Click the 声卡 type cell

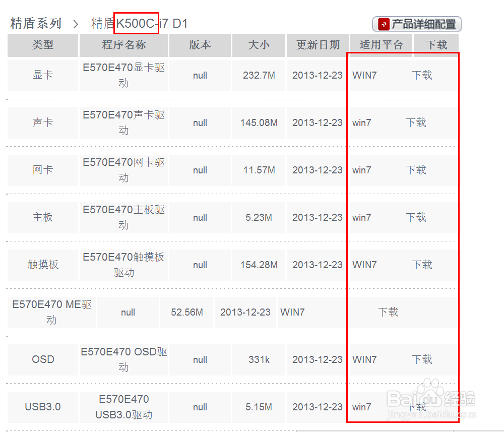[43, 122]
